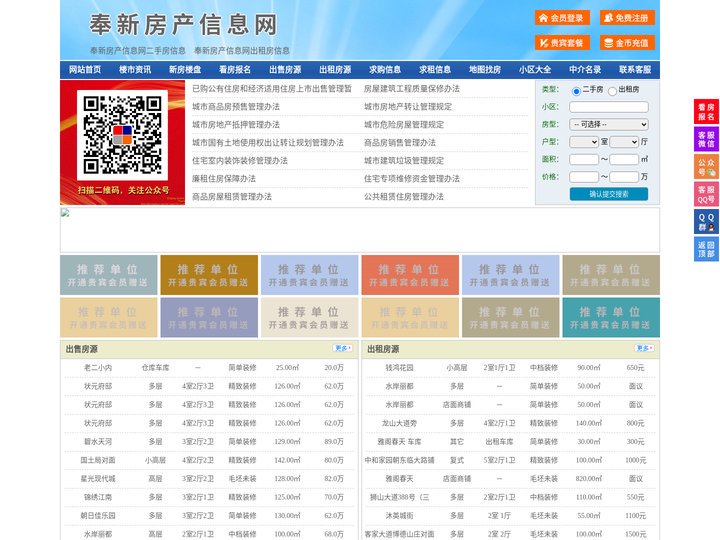Open 廉租住房保障办法 link
The image size is (720, 540).
pos(224,178)
